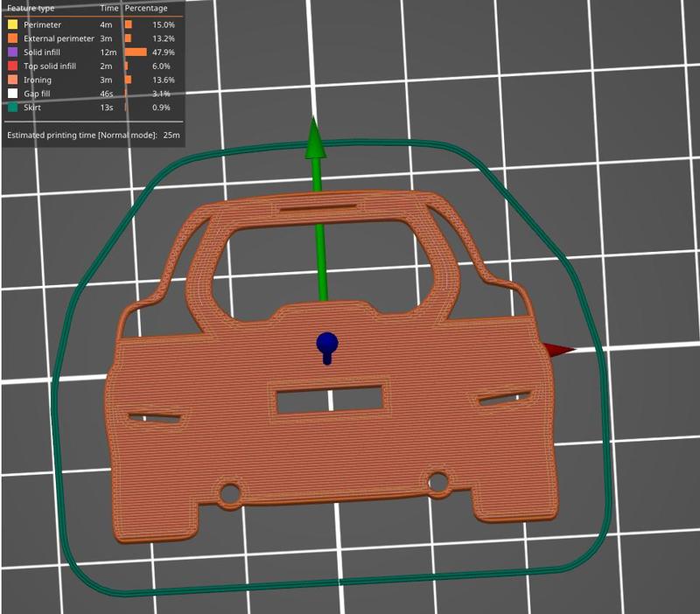Viewport: 700px width, 614px height.
Task: Click the 13.2% External perimeter percentage
Action: click(x=164, y=38)
